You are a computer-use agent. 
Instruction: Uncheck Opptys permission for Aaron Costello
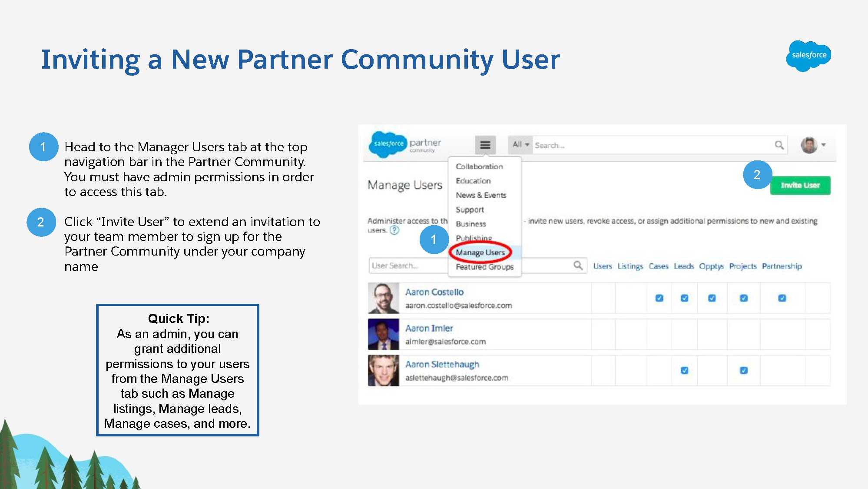[712, 298]
